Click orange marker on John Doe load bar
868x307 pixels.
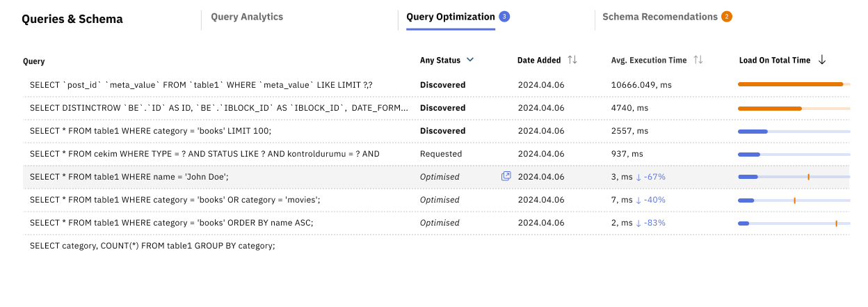pyautogui.click(x=808, y=177)
